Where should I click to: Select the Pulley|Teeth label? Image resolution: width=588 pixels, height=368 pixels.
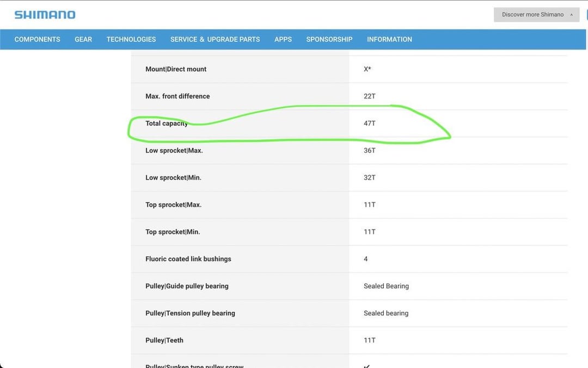click(164, 340)
